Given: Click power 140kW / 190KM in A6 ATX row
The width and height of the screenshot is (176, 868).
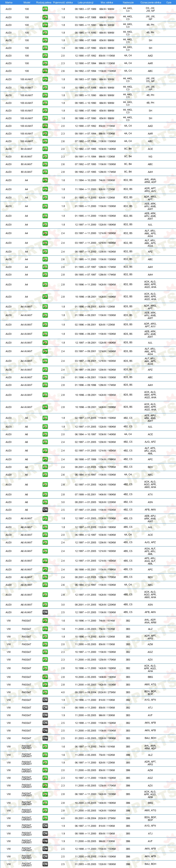Looking at the screenshot, I should tap(107, 495).
